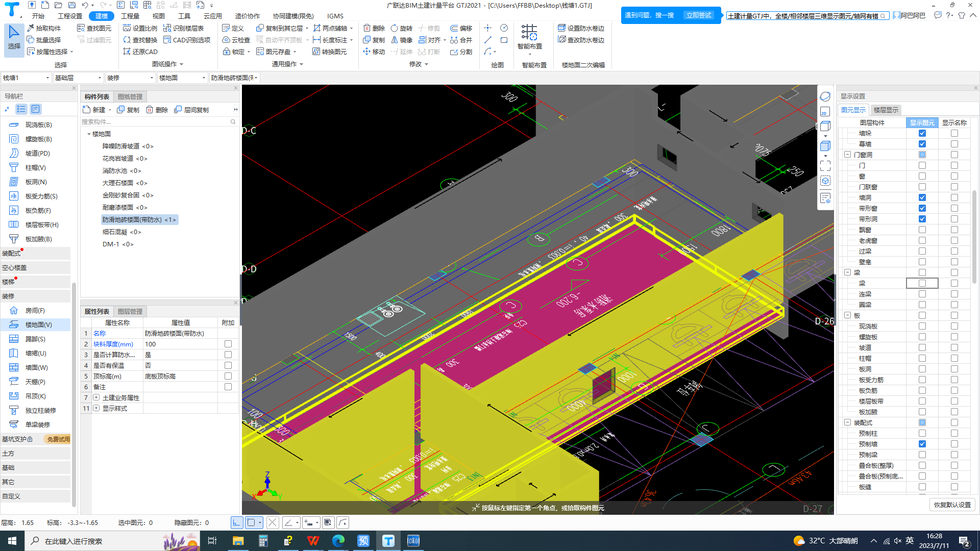Click the 长度标注 tool

tap(330, 40)
